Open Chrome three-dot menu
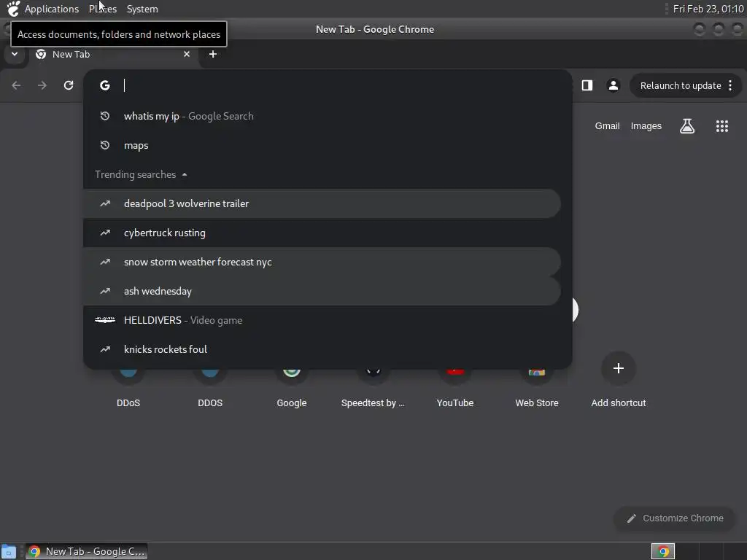747x560 pixels. point(730,86)
